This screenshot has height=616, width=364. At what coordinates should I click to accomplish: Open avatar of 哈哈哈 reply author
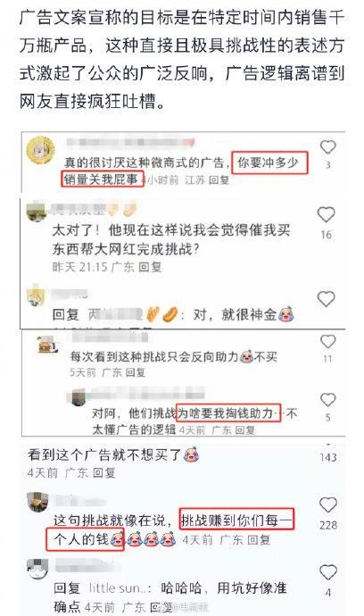pyautogui.click(x=37, y=570)
